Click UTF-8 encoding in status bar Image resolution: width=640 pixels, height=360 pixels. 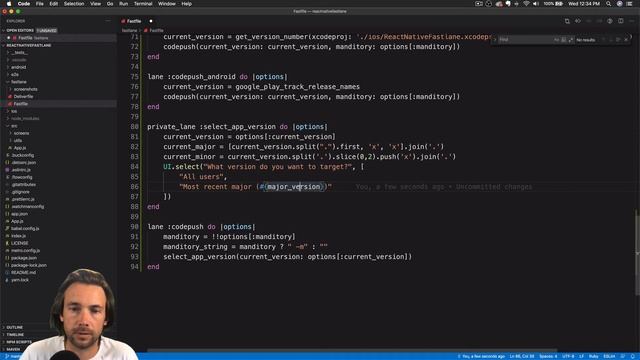568,357
